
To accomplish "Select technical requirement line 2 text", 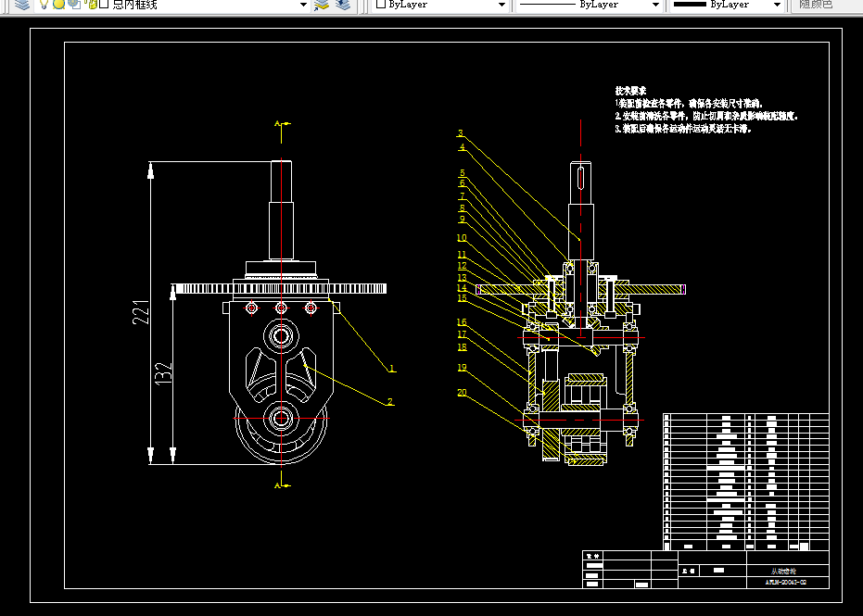I will point(706,116).
